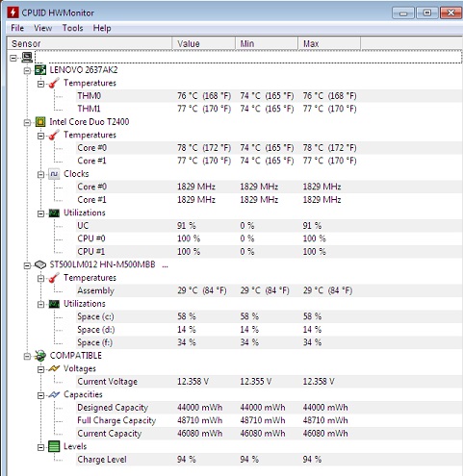Select the computer root node icon
The height and width of the screenshot is (476, 463).
coord(27,58)
